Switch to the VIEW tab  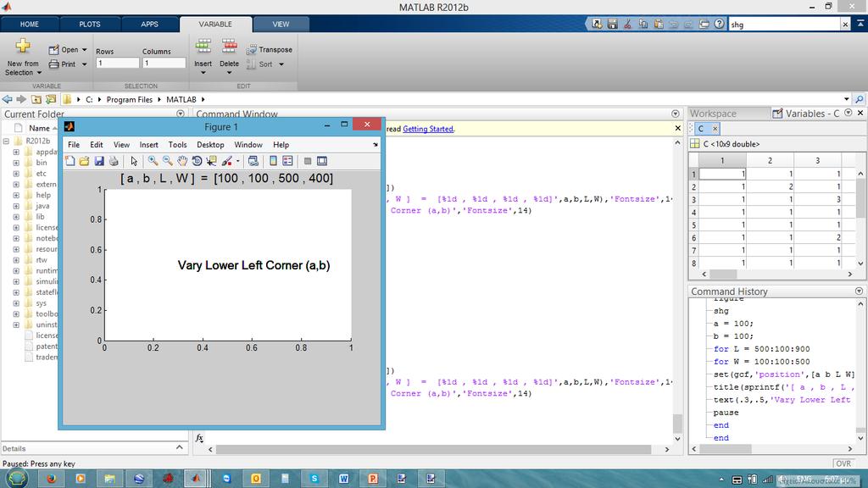tap(281, 25)
